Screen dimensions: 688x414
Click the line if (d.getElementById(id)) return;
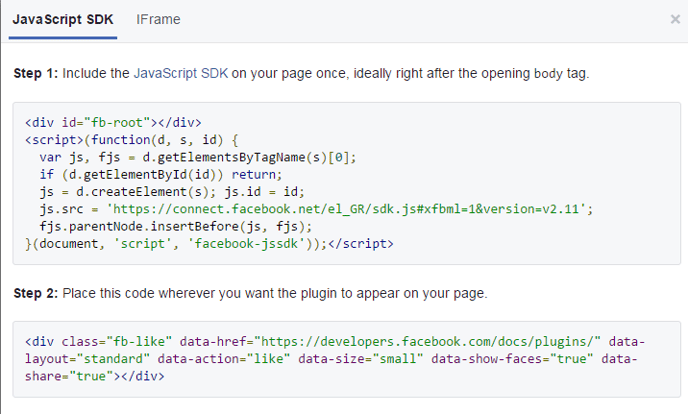point(161,175)
